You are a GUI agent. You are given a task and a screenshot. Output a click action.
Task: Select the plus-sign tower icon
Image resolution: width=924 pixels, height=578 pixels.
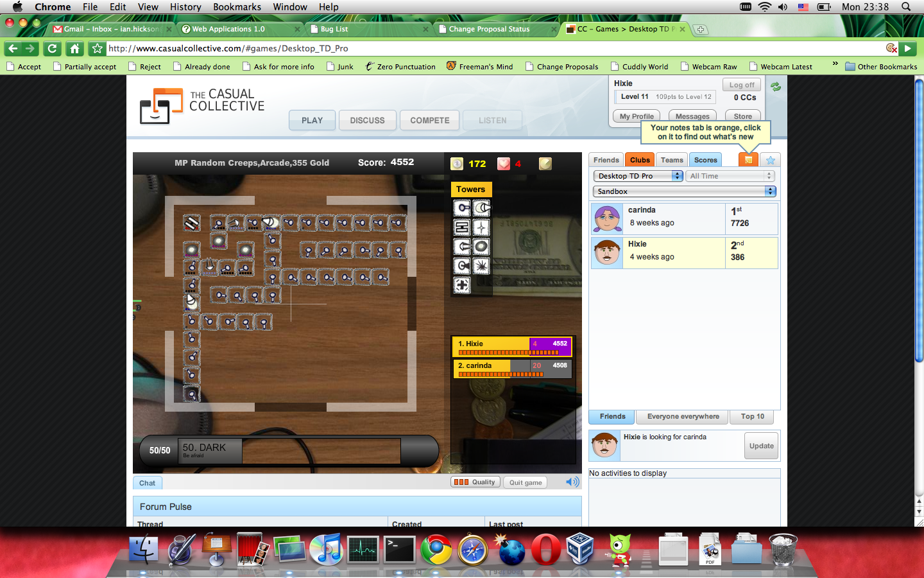coord(462,285)
